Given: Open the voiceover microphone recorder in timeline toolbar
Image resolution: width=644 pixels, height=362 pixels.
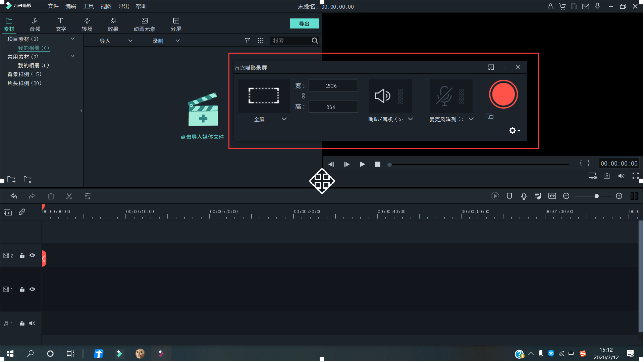Looking at the screenshot, I should point(524,196).
